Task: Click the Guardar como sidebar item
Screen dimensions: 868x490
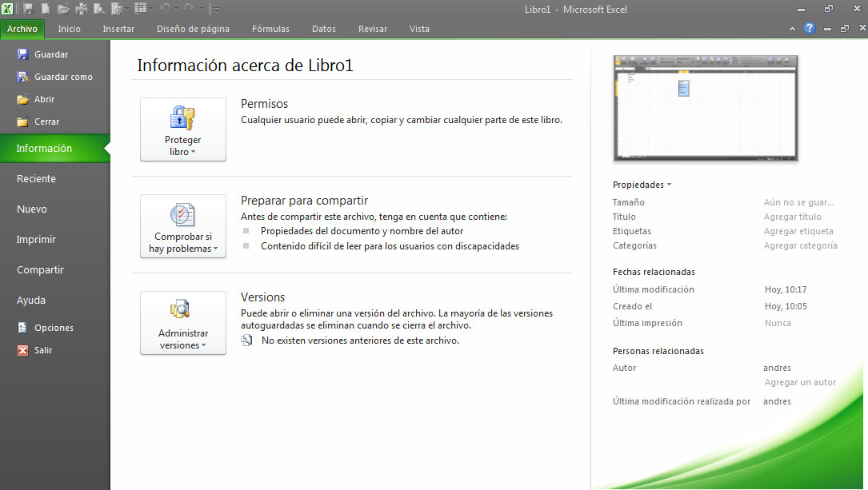Action: (63, 77)
